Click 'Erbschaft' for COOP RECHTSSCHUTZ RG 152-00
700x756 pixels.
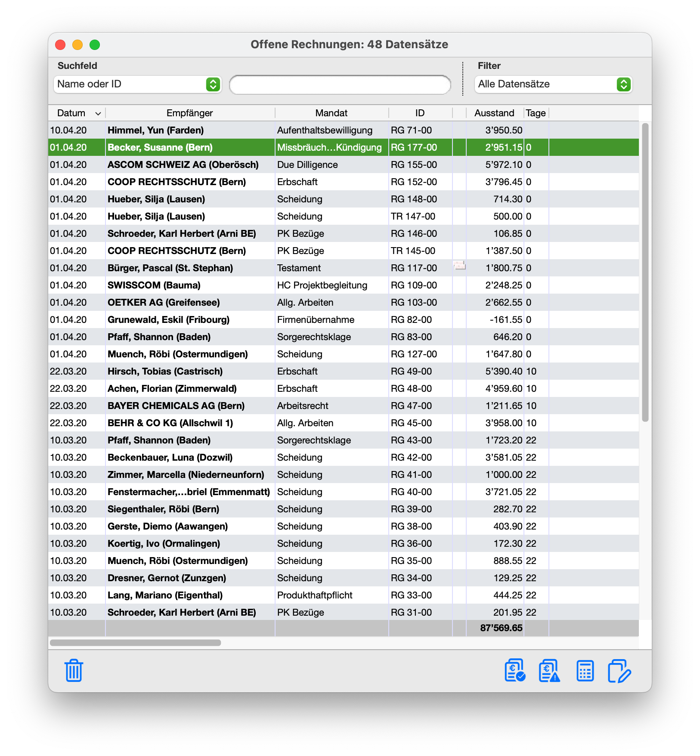point(297,182)
